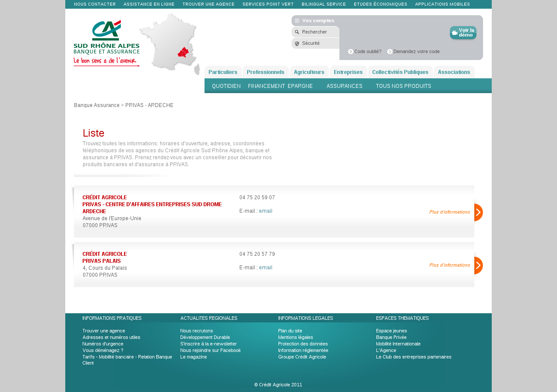The height and width of the screenshot is (392, 557).
Task: Click the arrow icon before Demandez votre code
Action: coord(390,51)
